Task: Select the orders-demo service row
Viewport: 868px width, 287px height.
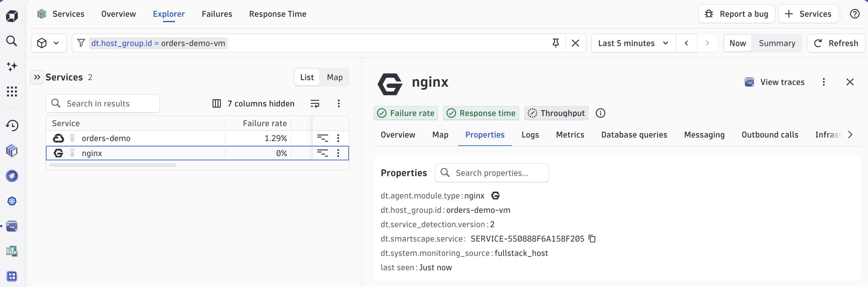Action: pyautogui.click(x=197, y=138)
